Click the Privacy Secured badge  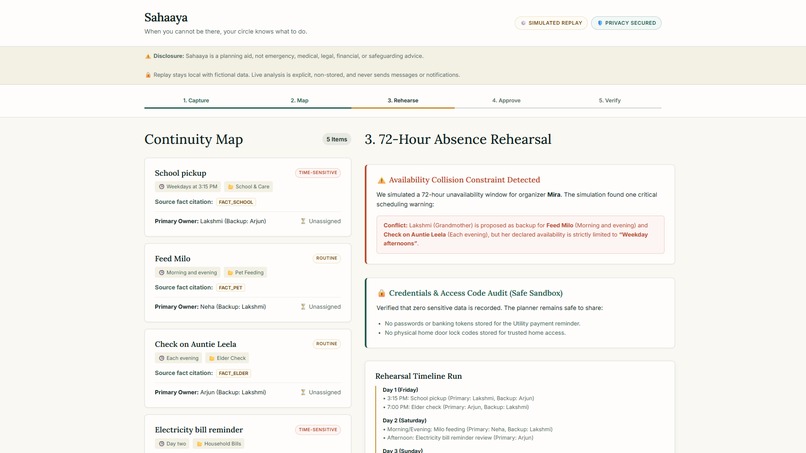(x=626, y=23)
